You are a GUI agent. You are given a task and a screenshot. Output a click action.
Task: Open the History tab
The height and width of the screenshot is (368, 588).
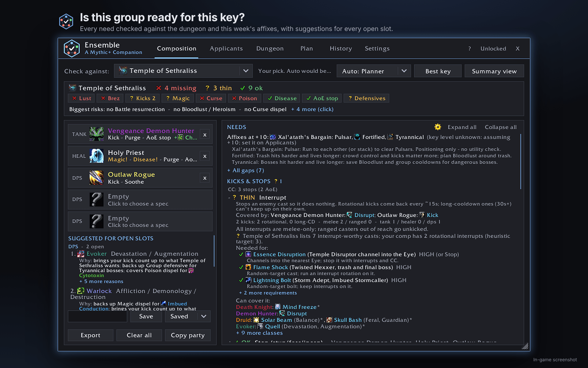point(341,48)
